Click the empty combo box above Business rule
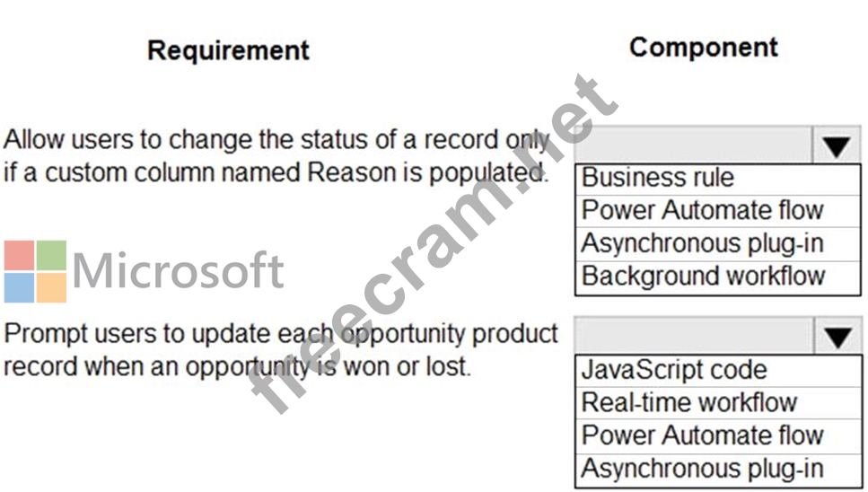Screen dimensions: 868x492 pos(694,145)
